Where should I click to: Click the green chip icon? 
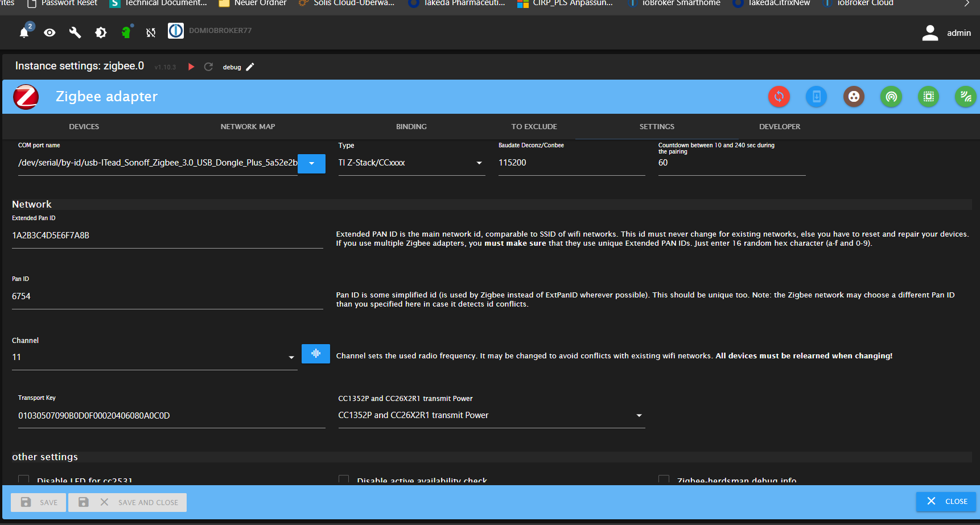928,97
